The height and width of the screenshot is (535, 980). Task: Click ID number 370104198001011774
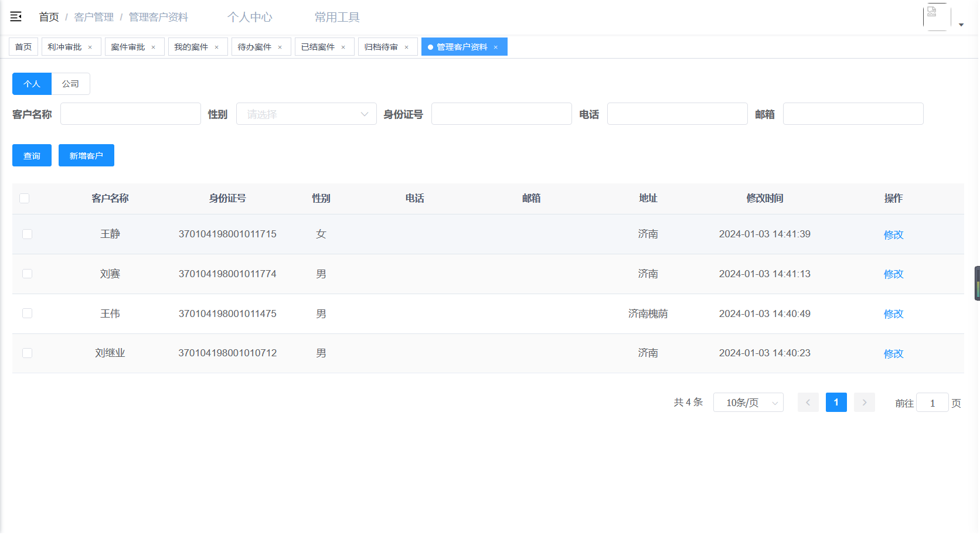pos(227,274)
